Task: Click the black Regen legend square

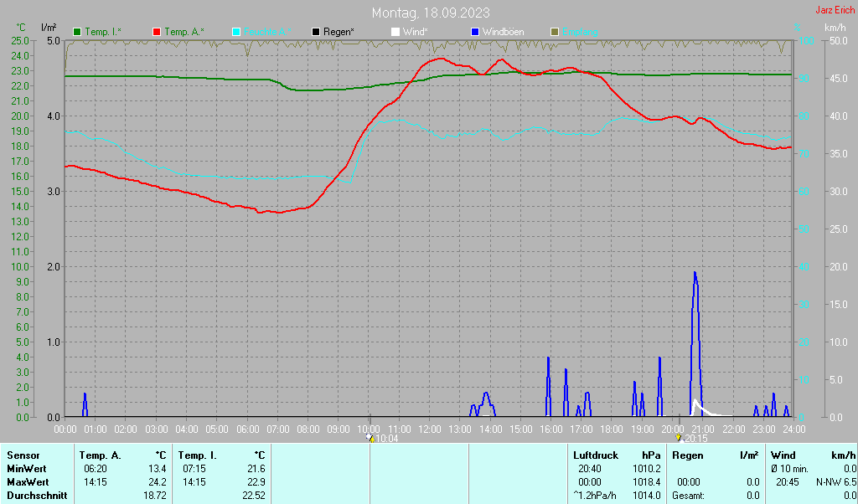Action: pos(316,33)
